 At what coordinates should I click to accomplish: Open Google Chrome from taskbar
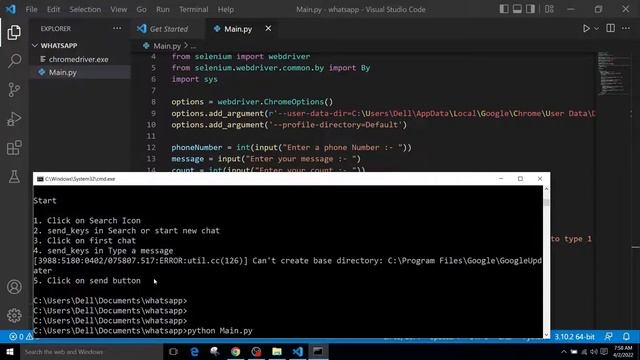tap(236, 351)
